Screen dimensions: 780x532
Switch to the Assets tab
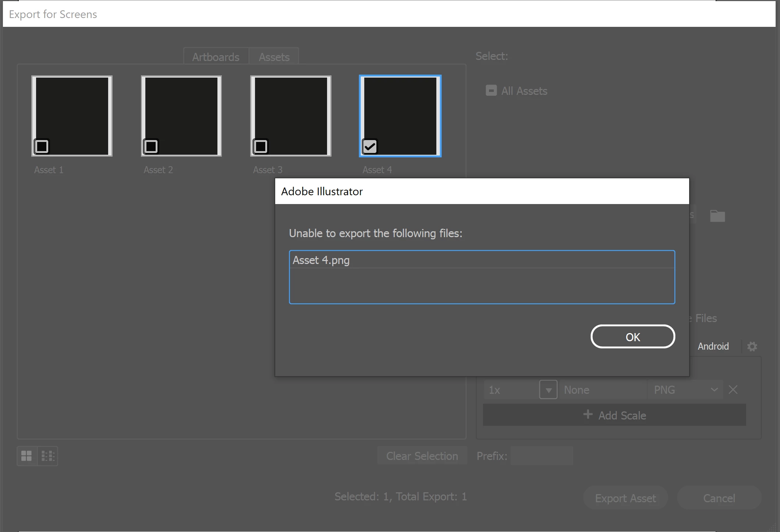pyautogui.click(x=274, y=57)
